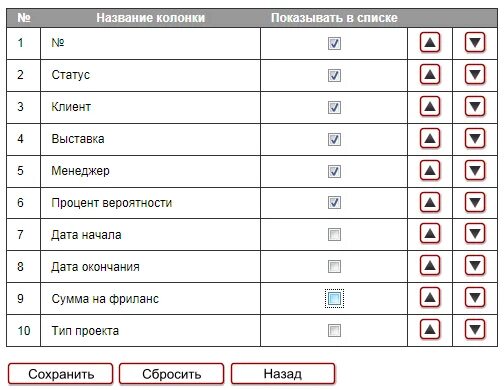Move the Выставка row down
This screenshot has width=504, height=390.
click(x=475, y=138)
